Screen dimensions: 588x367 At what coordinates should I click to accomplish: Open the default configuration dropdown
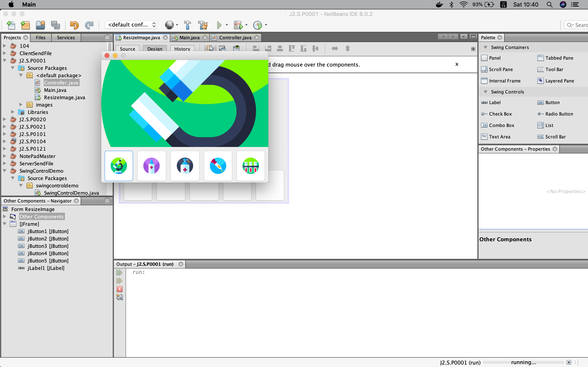coord(131,25)
